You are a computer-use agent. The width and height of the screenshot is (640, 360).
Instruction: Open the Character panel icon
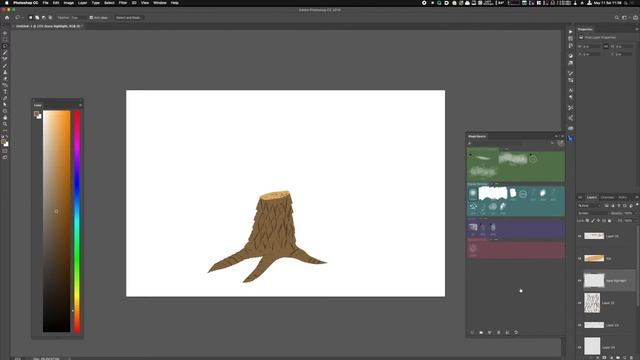click(x=570, y=91)
